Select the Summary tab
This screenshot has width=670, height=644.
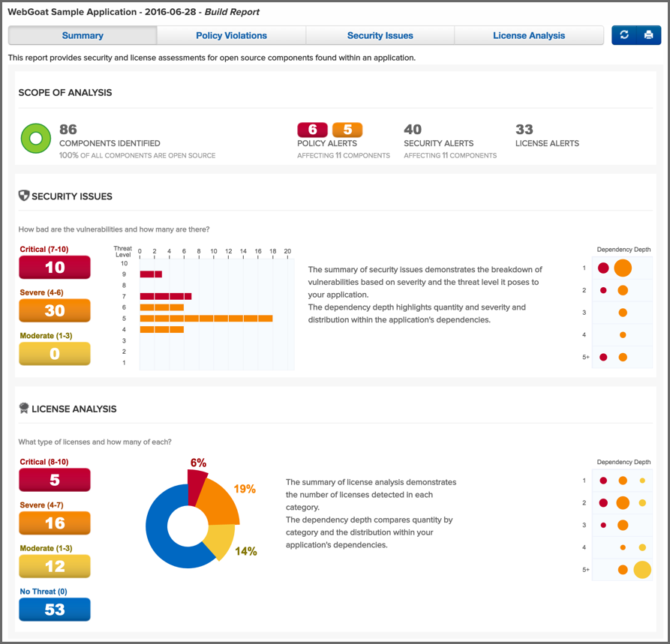[83, 35]
